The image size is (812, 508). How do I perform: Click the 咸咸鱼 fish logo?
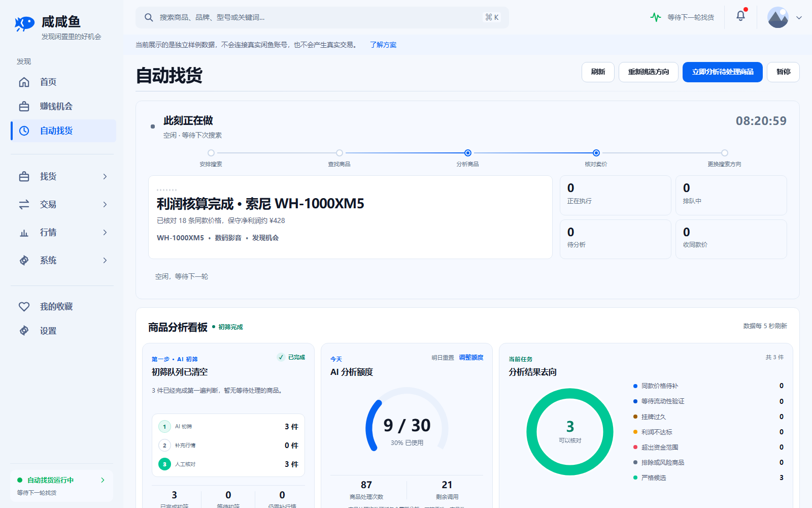tap(24, 23)
